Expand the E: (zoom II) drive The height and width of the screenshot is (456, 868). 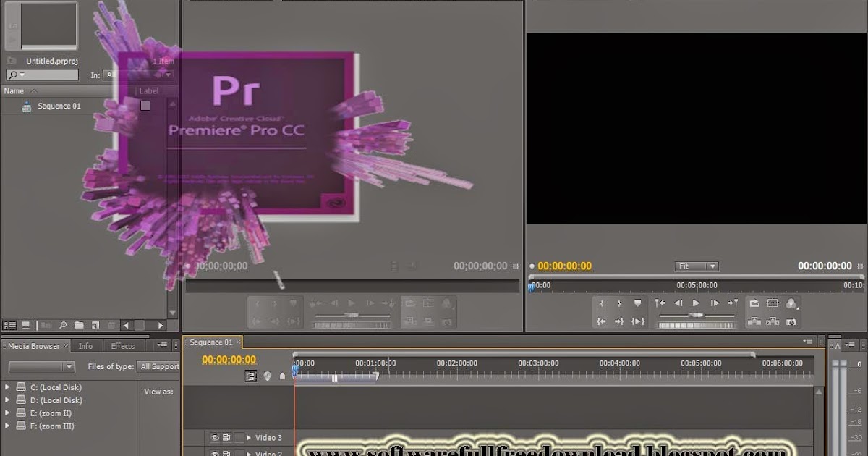point(8,413)
